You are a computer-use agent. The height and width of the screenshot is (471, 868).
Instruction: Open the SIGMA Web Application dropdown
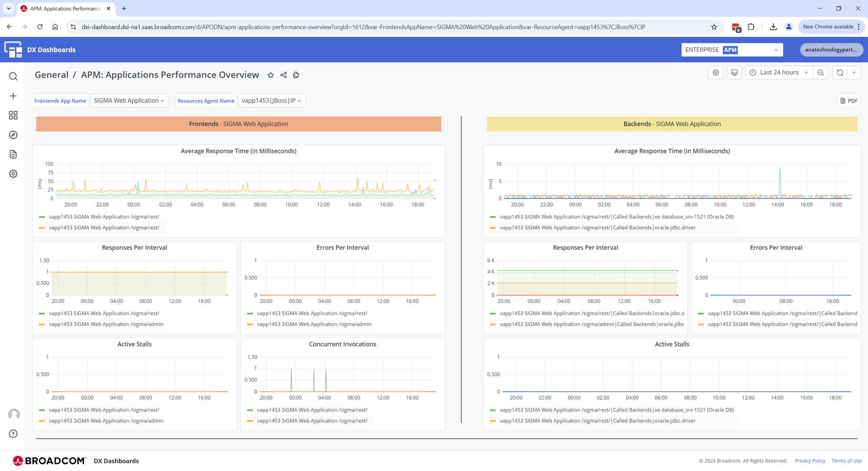click(129, 101)
